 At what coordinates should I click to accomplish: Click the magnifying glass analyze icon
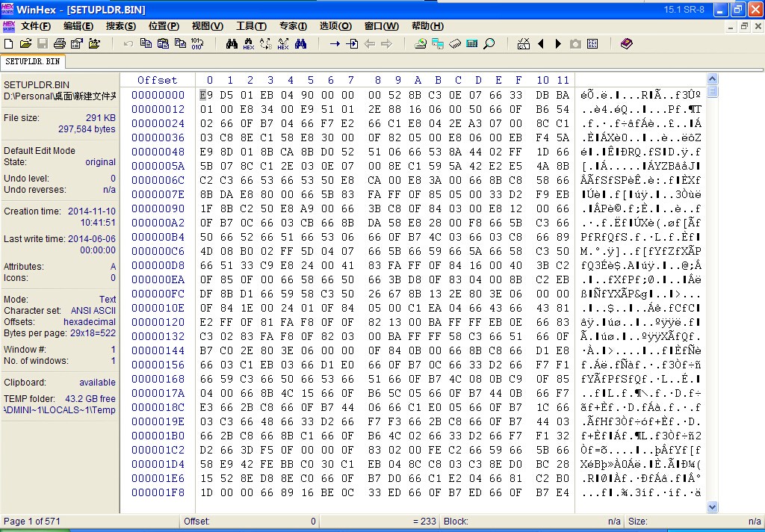pos(489,44)
